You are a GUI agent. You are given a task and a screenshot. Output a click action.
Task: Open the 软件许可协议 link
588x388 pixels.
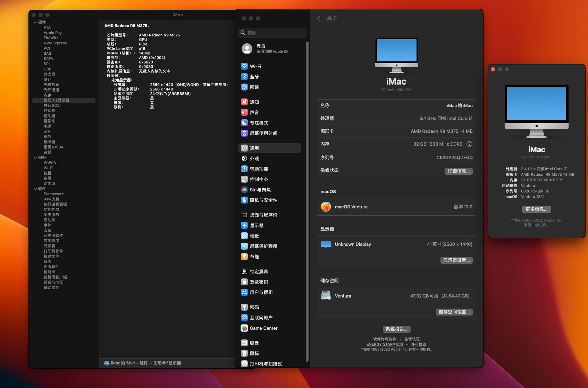(385, 339)
